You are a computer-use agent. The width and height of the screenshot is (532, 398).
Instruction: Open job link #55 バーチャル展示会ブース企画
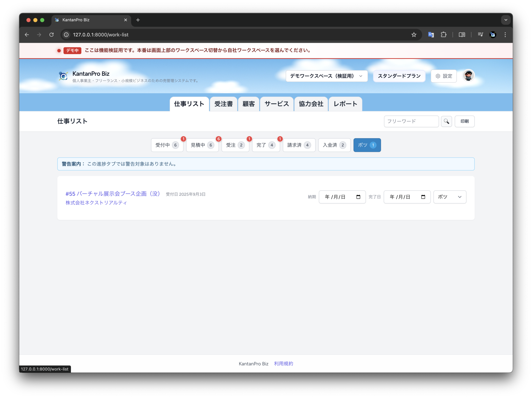coord(113,194)
